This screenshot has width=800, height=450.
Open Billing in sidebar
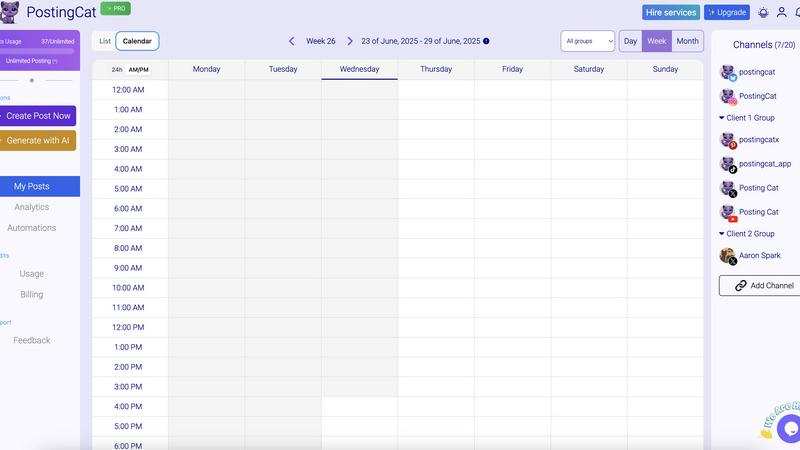(x=32, y=294)
